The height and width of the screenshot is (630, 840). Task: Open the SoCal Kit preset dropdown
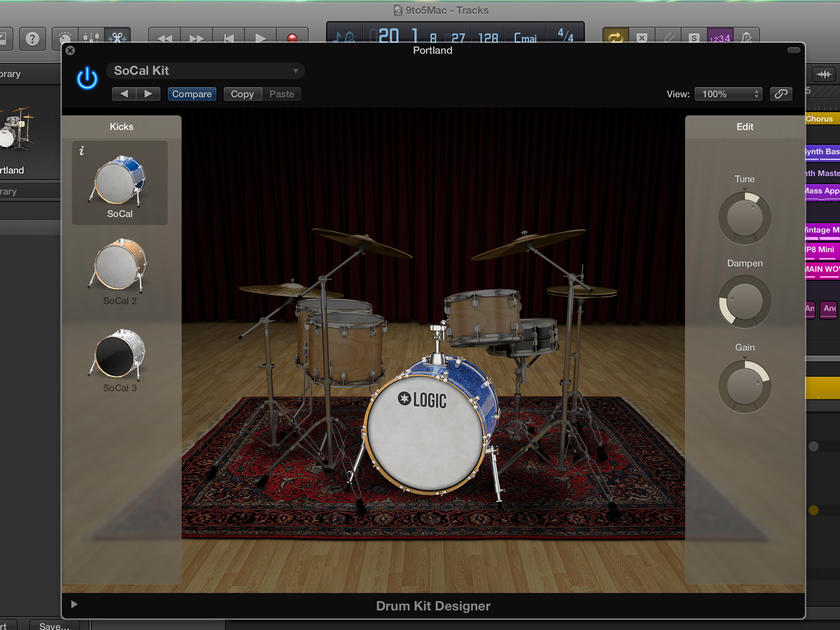pyautogui.click(x=205, y=71)
